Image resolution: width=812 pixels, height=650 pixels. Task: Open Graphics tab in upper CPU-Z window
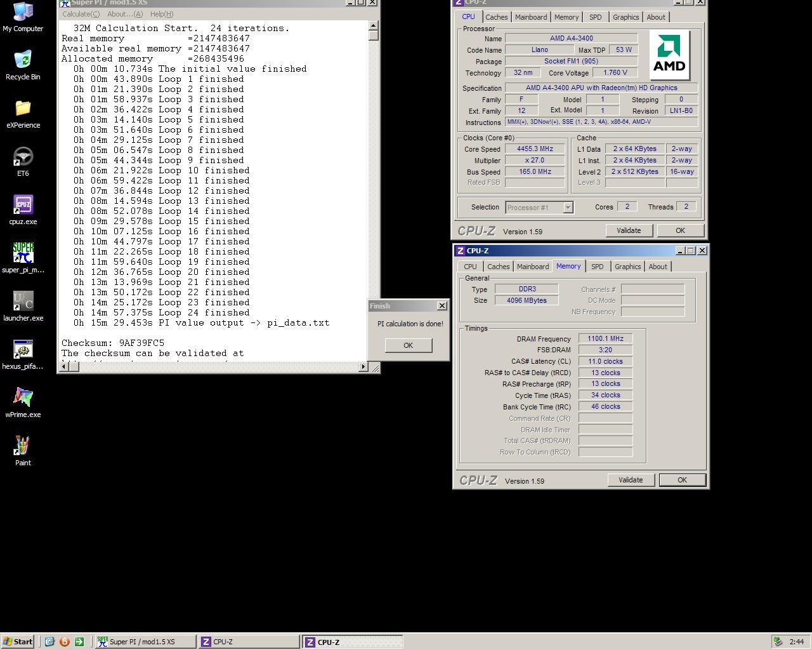(626, 17)
